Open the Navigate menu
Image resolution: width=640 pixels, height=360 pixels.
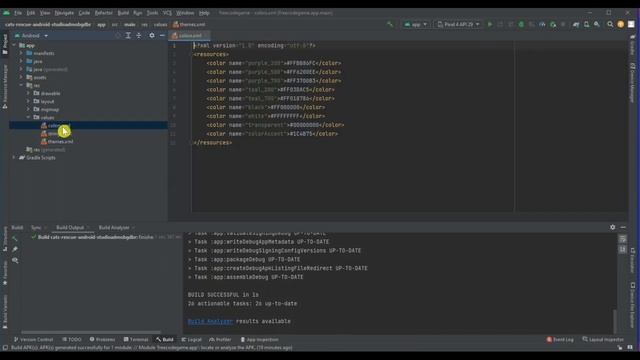[64, 13]
